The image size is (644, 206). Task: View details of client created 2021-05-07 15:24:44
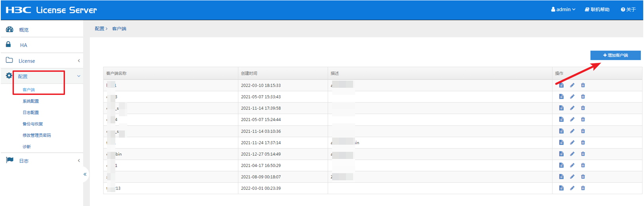click(x=561, y=119)
